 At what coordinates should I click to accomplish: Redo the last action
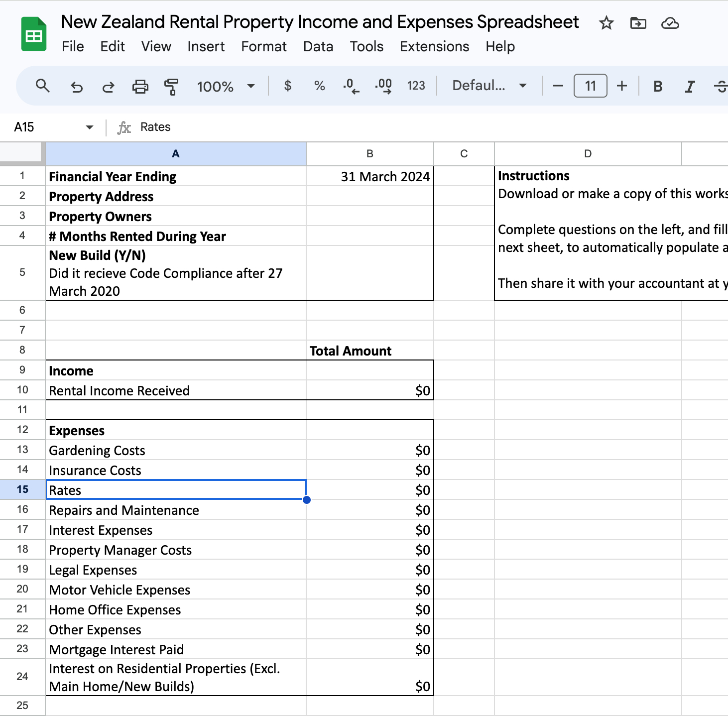[109, 86]
